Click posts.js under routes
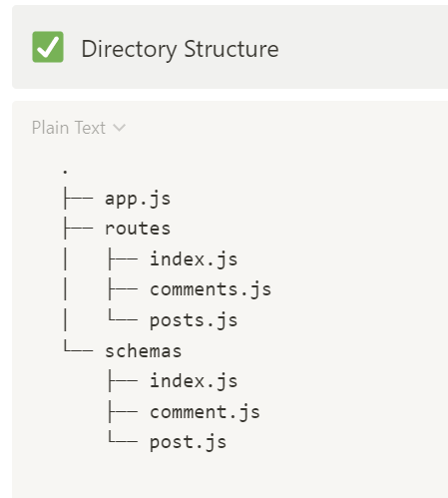 coord(194,320)
